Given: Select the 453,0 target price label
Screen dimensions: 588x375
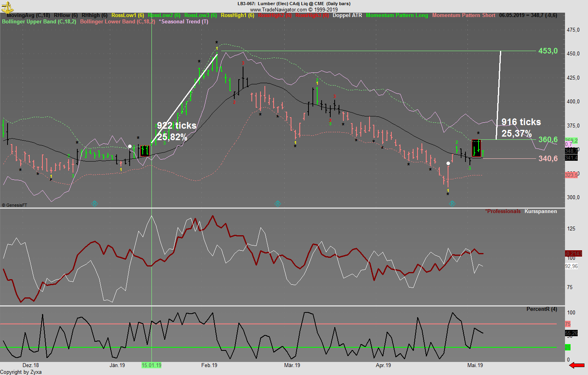Looking at the screenshot, I should pyautogui.click(x=548, y=51).
